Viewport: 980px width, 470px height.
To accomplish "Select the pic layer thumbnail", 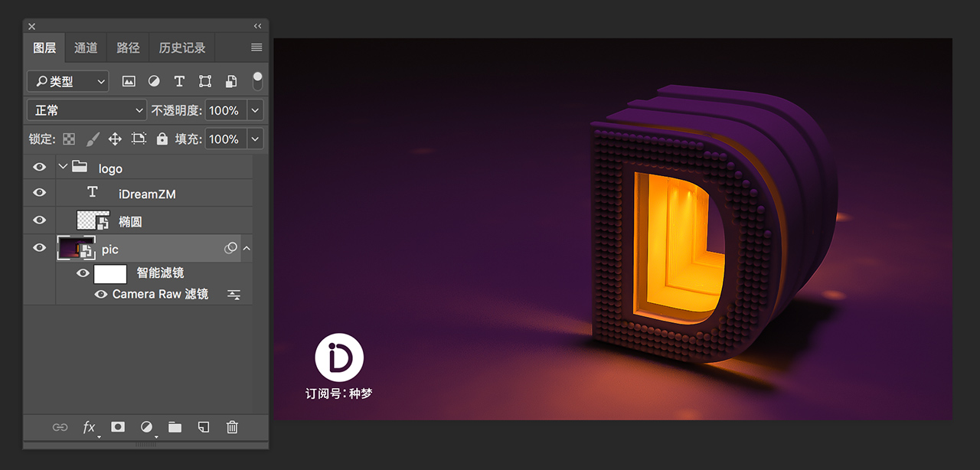I will (x=76, y=248).
